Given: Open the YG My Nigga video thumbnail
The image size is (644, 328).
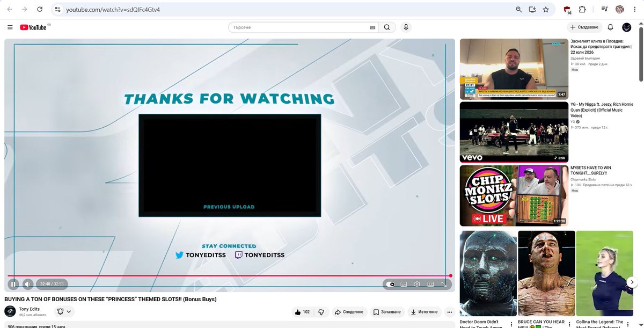Looking at the screenshot, I should click(514, 132).
